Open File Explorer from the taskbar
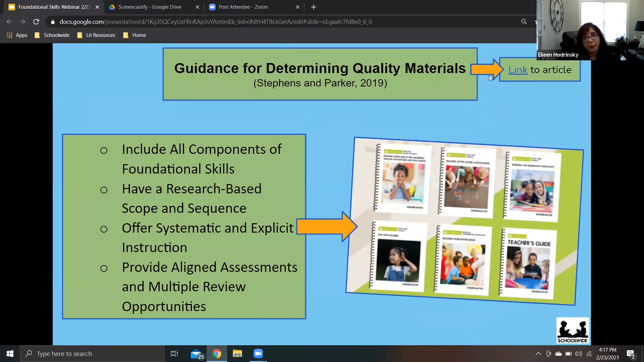Screen dimensions: 644x362 pyautogui.click(x=237, y=354)
